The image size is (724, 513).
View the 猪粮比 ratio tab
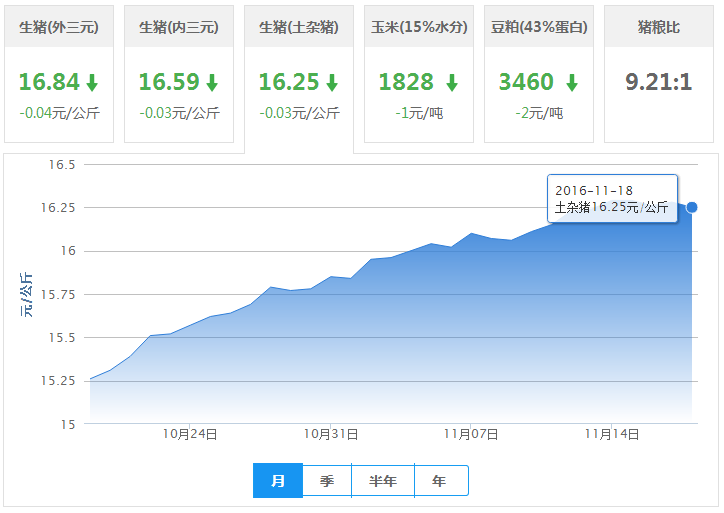(x=659, y=27)
